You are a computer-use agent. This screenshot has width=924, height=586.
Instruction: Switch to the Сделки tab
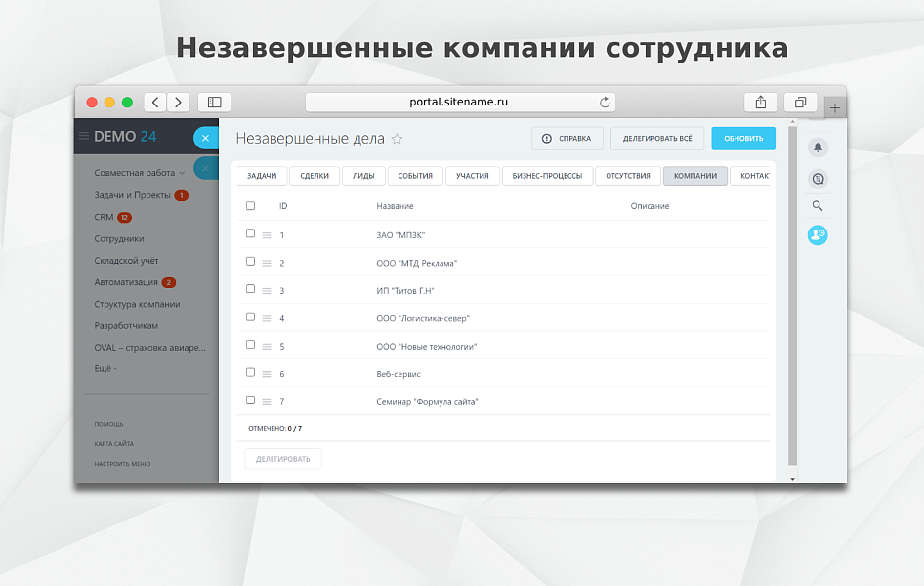point(315,176)
